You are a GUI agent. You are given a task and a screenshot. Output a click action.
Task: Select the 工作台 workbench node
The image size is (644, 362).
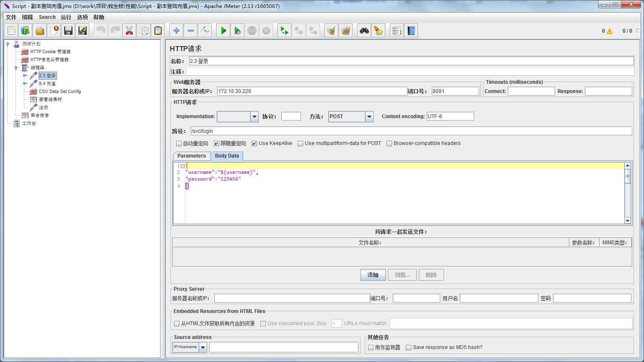(29, 123)
